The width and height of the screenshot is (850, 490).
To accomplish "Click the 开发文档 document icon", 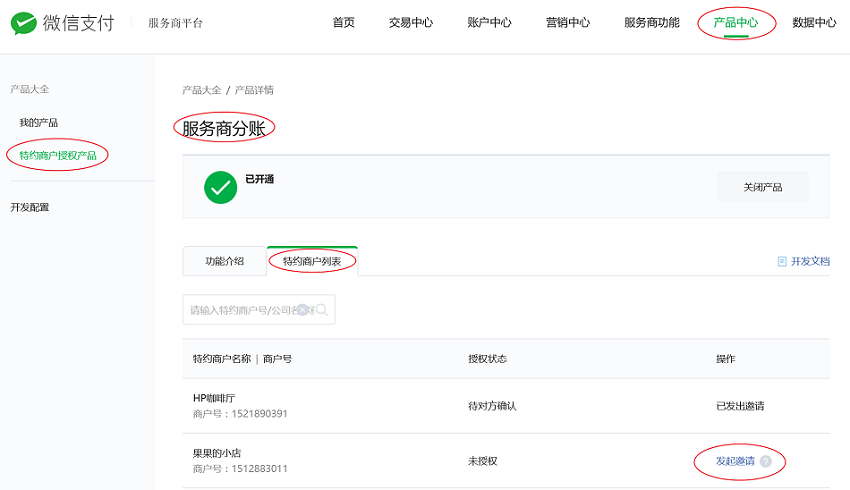I will (782, 261).
